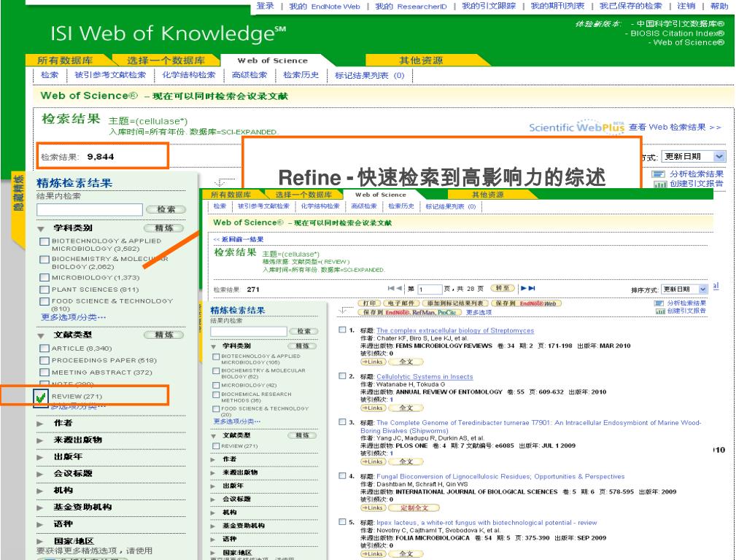The height and width of the screenshot is (560, 747).
Task: Click the 转至 page button
Action: tap(502, 288)
